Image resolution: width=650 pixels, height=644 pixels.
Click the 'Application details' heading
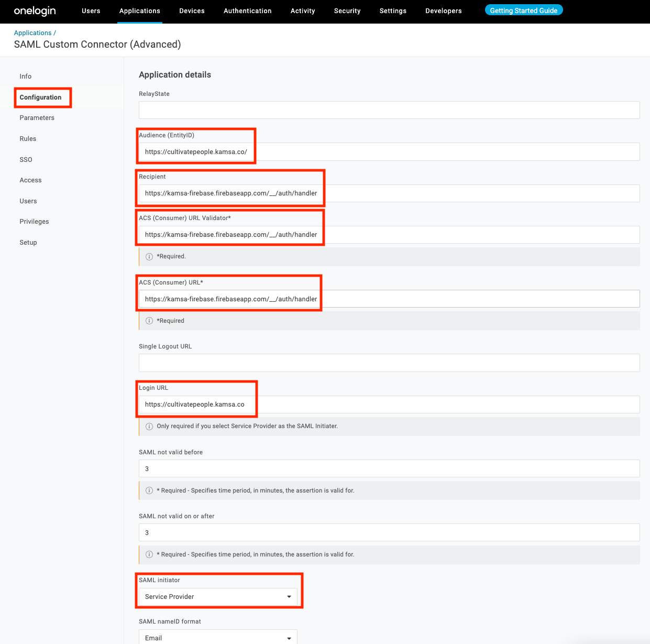(175, 75)
